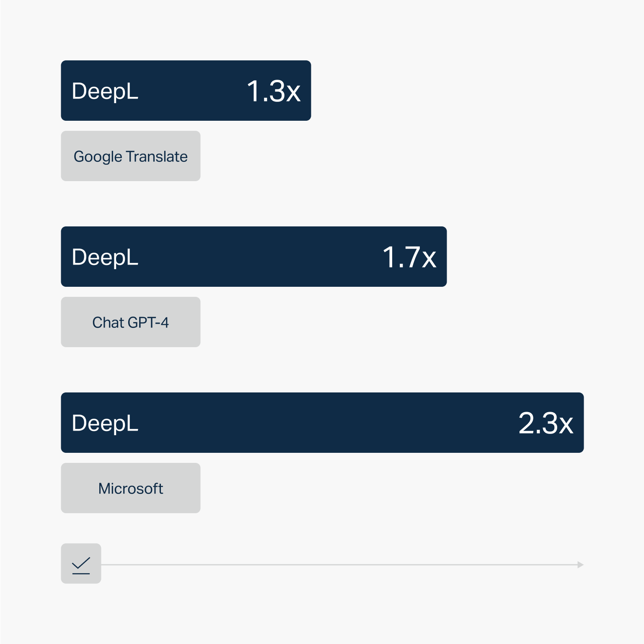Screen dimensions: 644x644
Task: Click the 1.3x value text
Action: click(x=274, y=91)
